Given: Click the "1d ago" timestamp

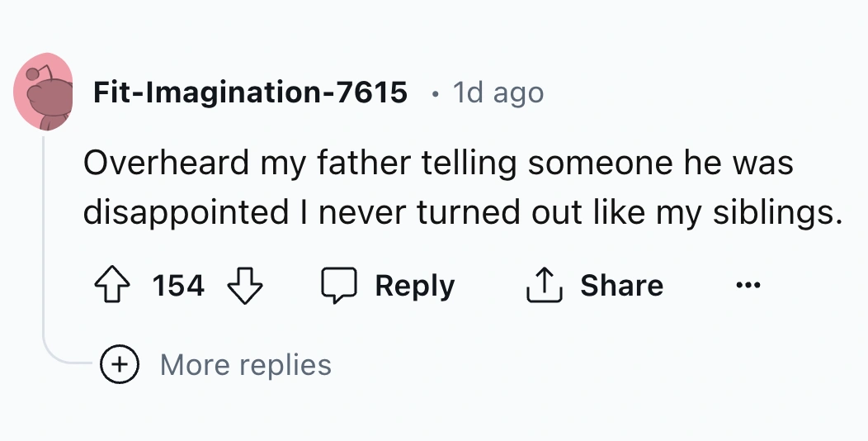Looking at the screenshot, I should coord(498,92).
